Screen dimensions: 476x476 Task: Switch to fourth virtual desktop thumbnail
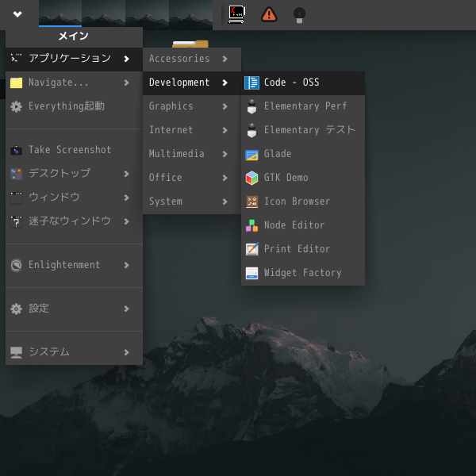pos(190,13)
